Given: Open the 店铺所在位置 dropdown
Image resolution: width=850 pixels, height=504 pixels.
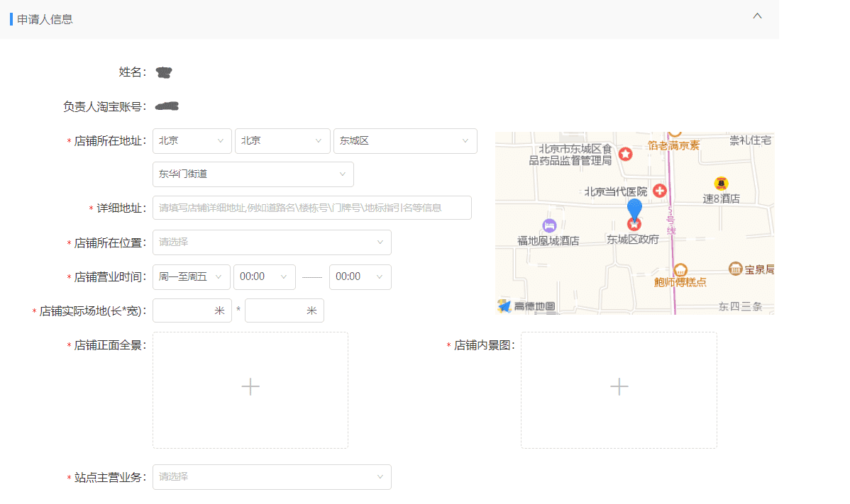Looking at the screenshot, I should pos(272,242).
